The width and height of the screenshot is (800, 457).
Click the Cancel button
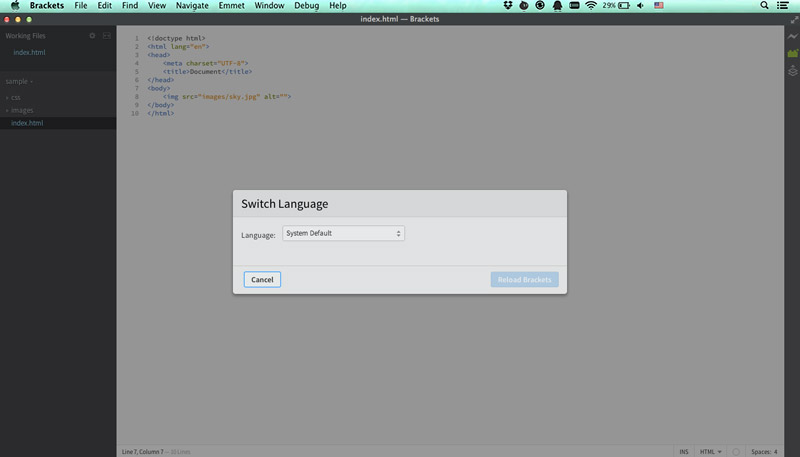tap(262, 280)
